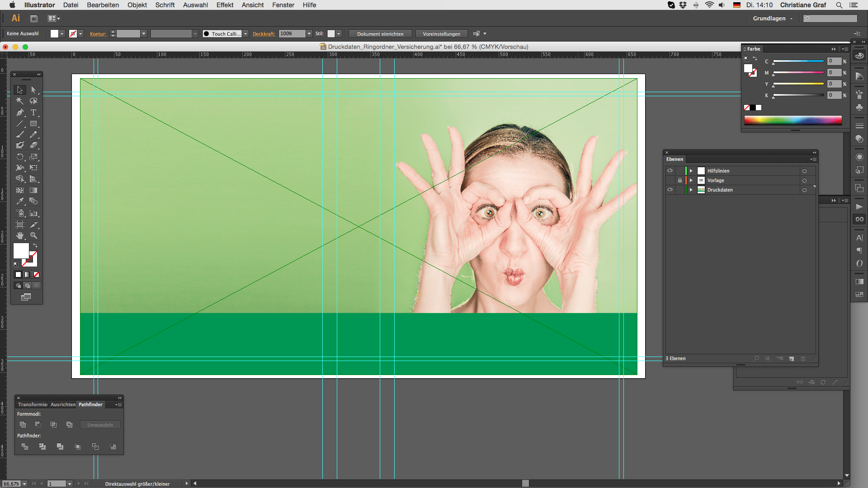Screen dimensions: 868x488
Task: Select the Hand tool
Action: (x=20, y=236)
